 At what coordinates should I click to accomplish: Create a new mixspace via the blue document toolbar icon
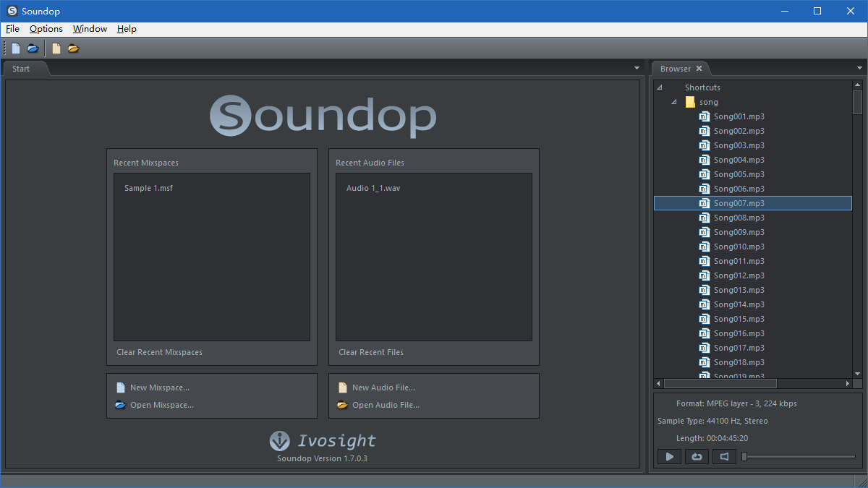tap(15, 48)
